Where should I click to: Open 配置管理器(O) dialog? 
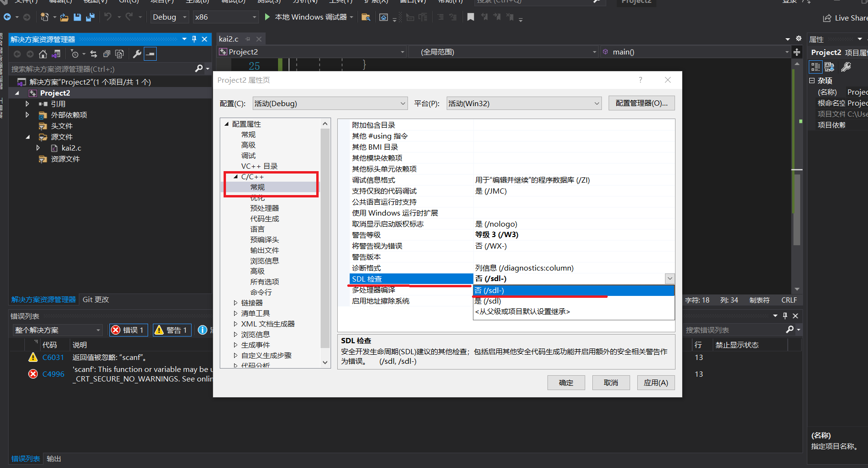pos(641,103)
